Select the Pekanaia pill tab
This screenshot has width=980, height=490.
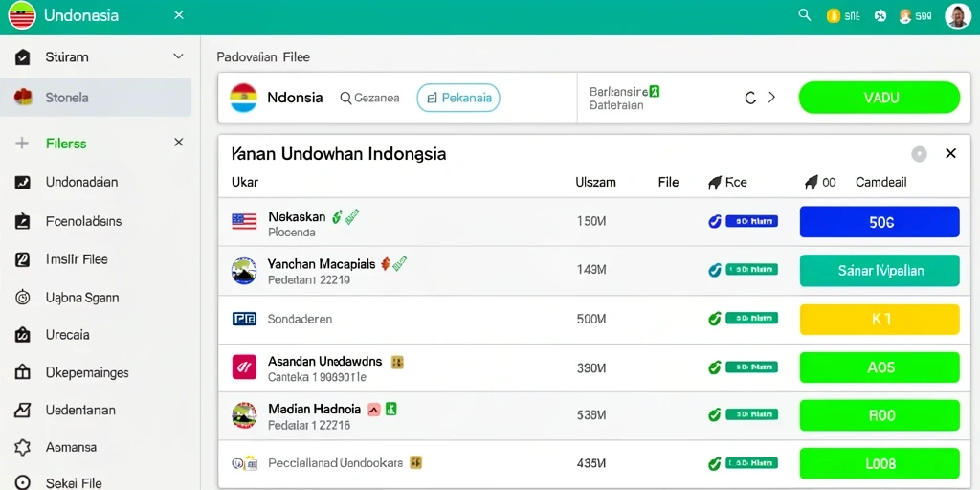click(x=458, y=99)
